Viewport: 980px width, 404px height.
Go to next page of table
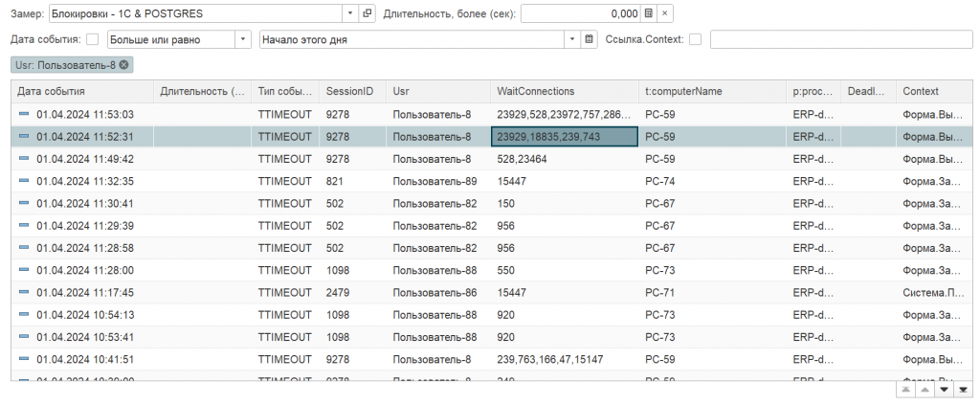coord(944,390)
